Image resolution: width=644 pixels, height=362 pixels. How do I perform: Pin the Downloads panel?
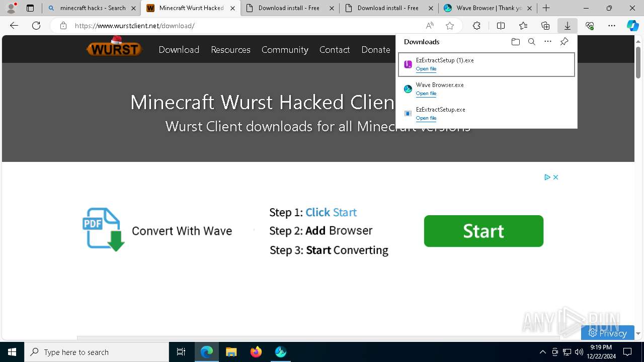tap(564, 42)
